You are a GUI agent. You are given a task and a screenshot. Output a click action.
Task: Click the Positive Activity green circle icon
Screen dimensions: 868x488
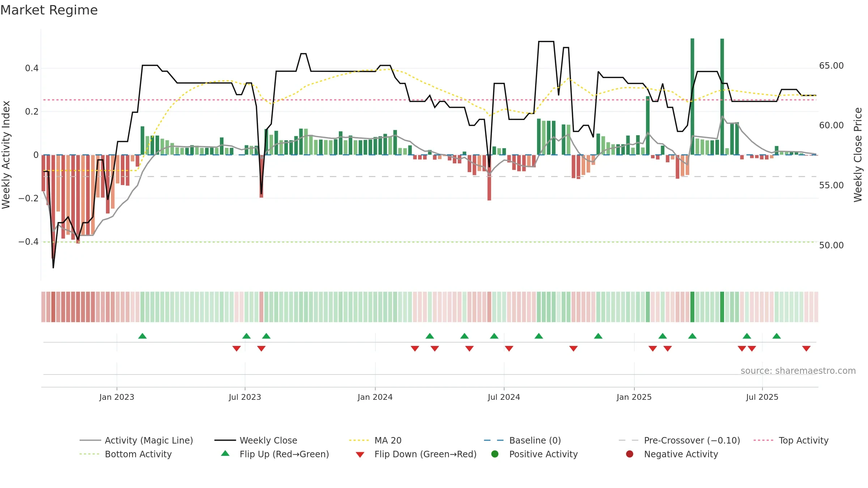click(495, 454)
